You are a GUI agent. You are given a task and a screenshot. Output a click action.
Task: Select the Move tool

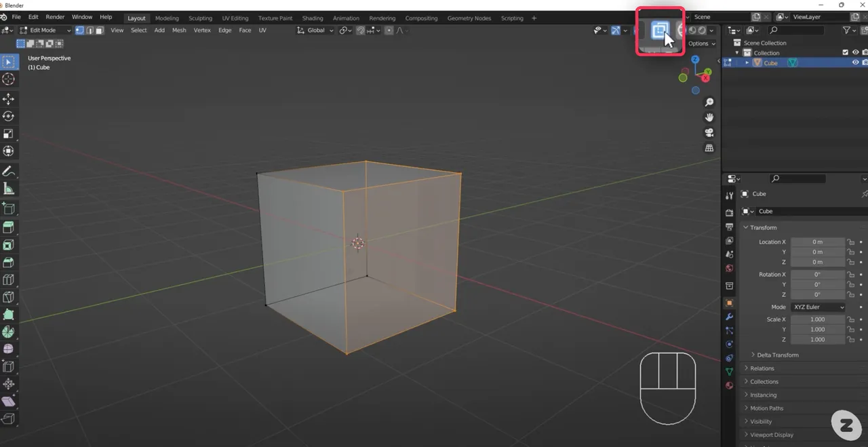[9, 98]
